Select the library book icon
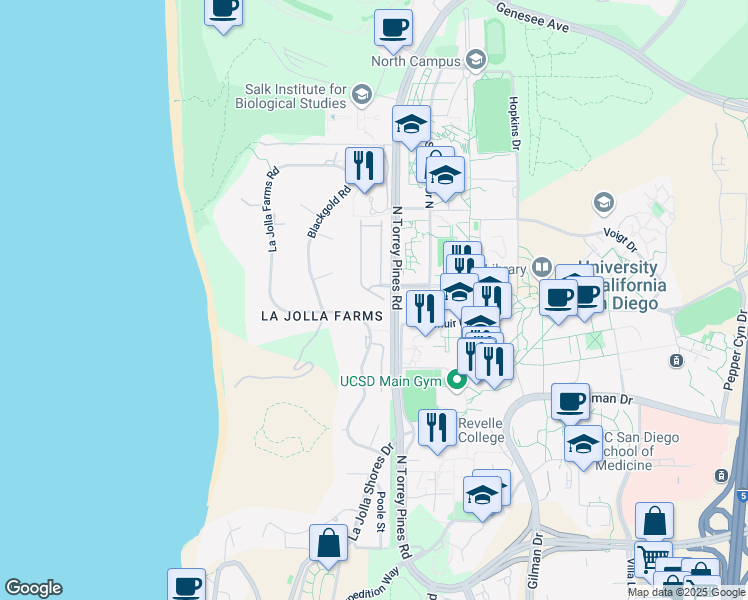This screenshot has width=748, height=600. pyautogui.click(x=542, y=268)
